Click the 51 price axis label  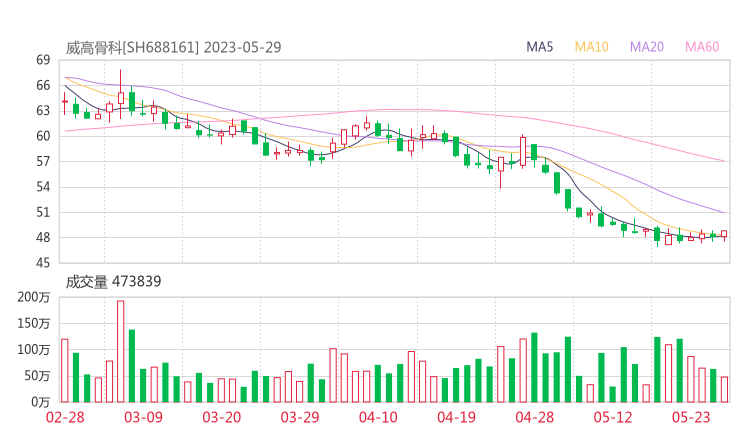tap(43, 212)
